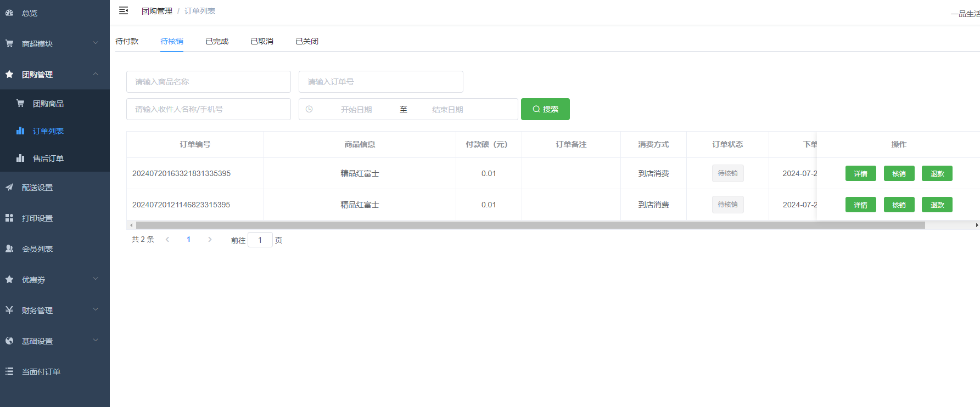Click 核销 for the first order
980x407 pixels.
pos(899,173)
